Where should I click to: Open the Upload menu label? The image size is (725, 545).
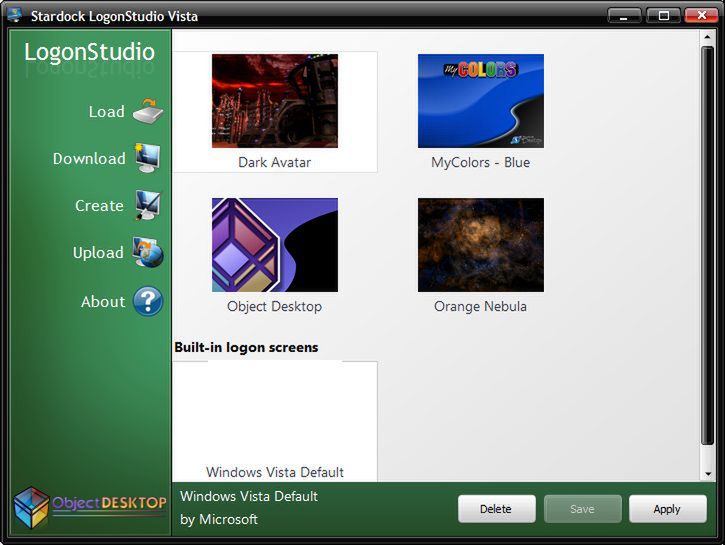tap(98, 253)
